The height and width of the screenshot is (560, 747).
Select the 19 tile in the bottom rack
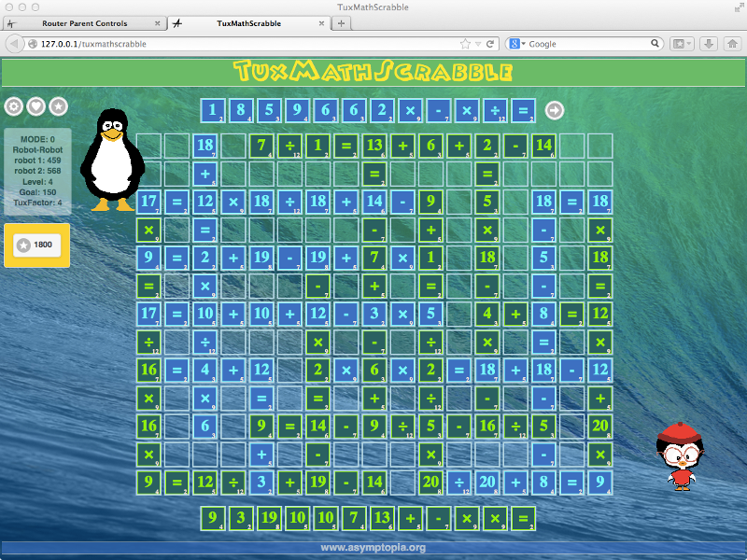click(270, 518)
